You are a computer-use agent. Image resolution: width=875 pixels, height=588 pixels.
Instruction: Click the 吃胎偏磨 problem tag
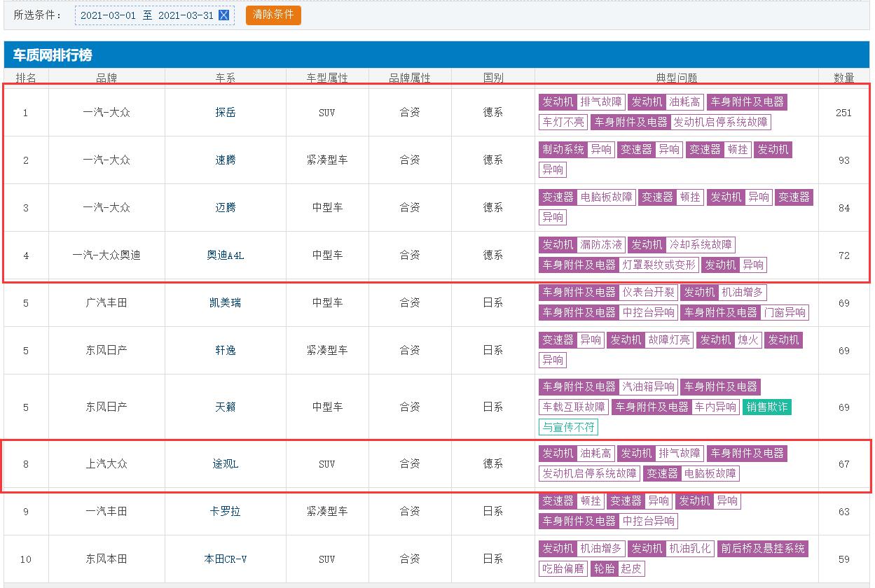click(563, 569)
